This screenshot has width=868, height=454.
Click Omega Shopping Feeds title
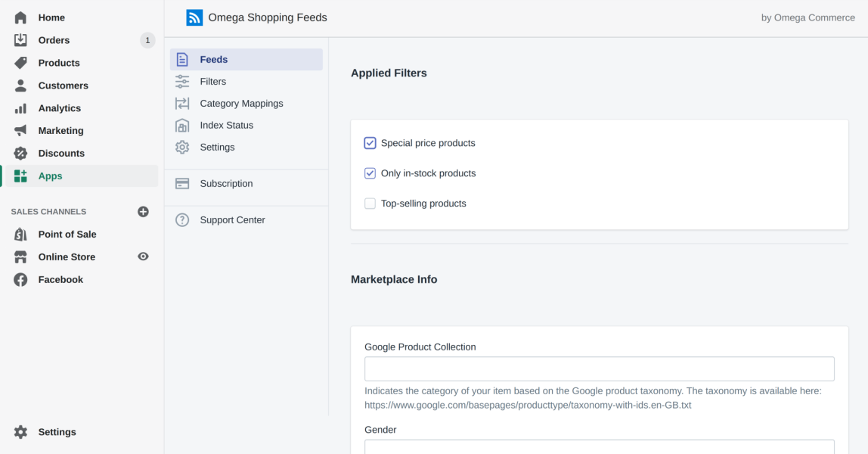point(268,17)
